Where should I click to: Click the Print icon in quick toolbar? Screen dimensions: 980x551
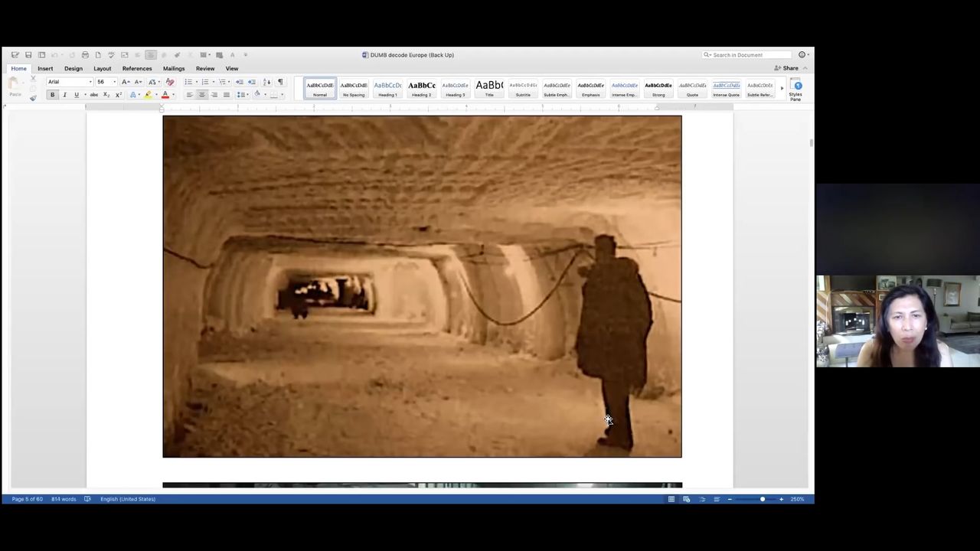point(85,55)
